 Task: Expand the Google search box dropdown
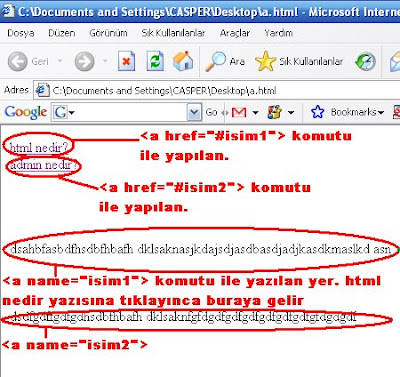click(x=194, y=112)
